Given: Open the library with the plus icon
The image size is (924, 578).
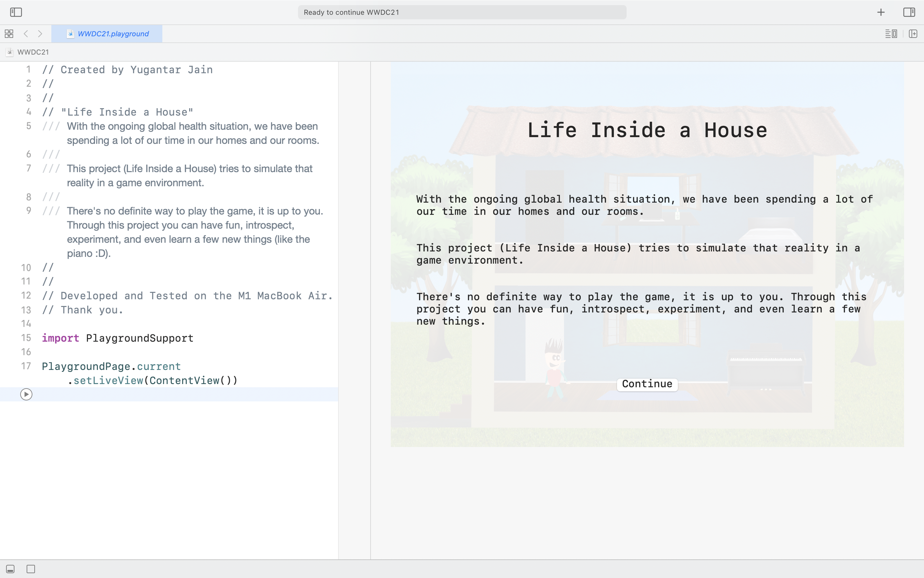Looking at the screenshot, I should [x=881, y=12].
